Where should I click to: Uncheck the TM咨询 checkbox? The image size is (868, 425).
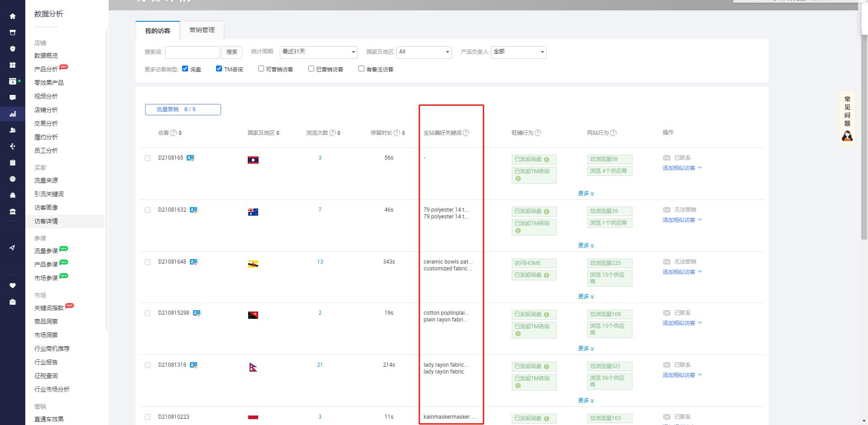point(219,69)
